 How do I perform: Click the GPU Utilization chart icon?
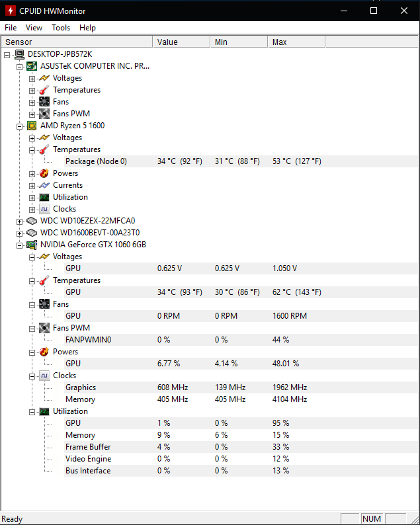click(x=44, y=411)
